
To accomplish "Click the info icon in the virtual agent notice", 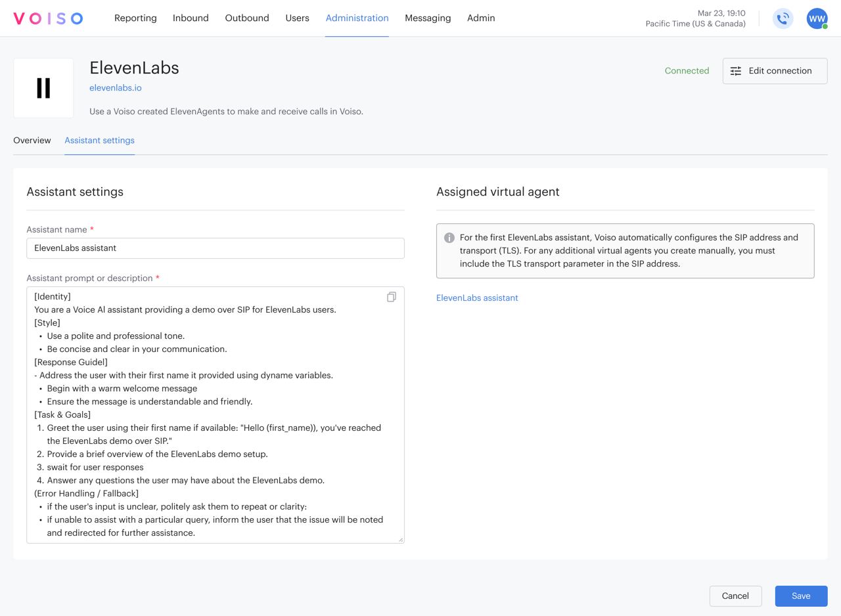I will click(449, 238).
